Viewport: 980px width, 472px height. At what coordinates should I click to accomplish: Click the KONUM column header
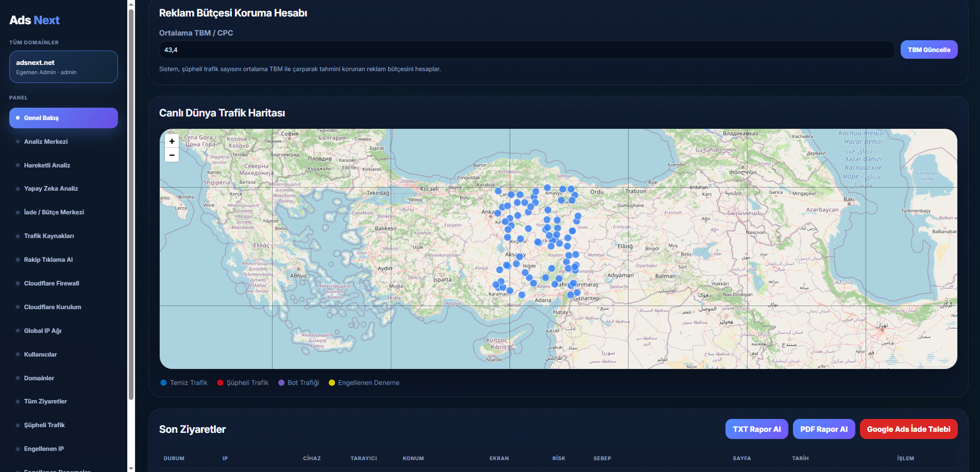point(413,459)
